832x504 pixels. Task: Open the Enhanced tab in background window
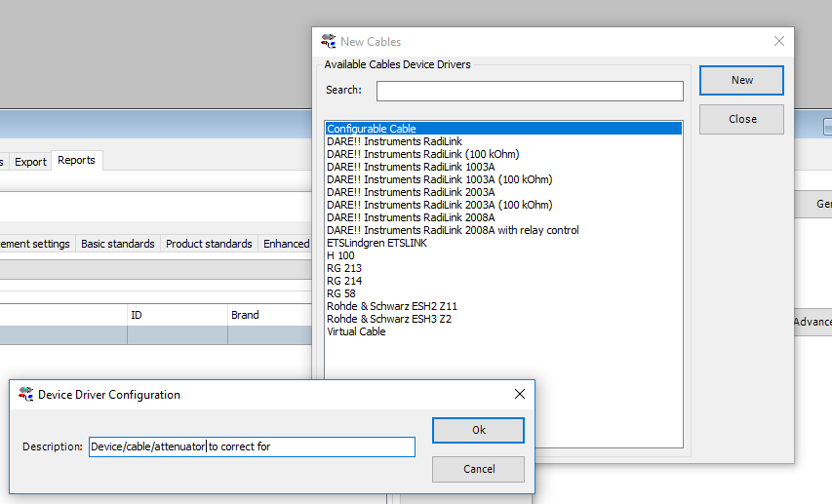click(286, 244)
